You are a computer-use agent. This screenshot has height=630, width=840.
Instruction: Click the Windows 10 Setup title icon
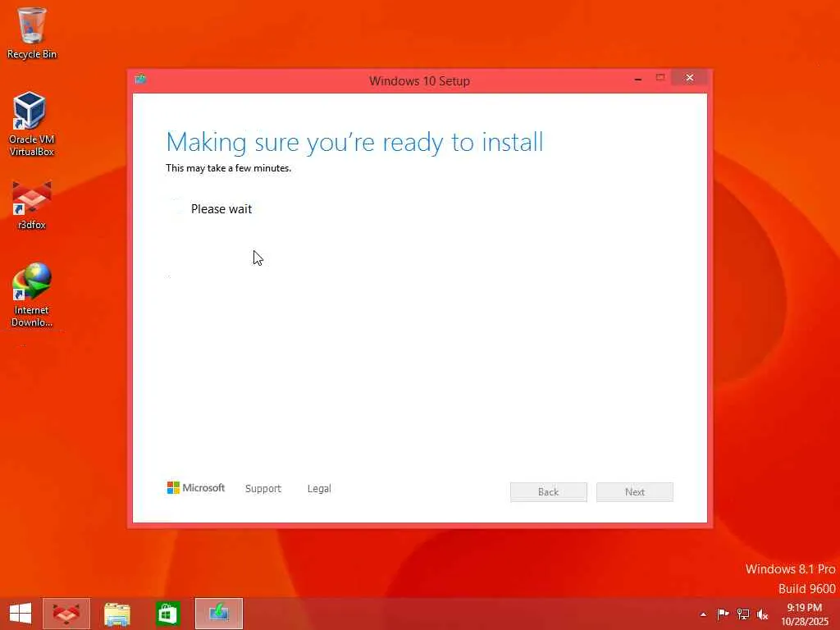tap(141, 80)
